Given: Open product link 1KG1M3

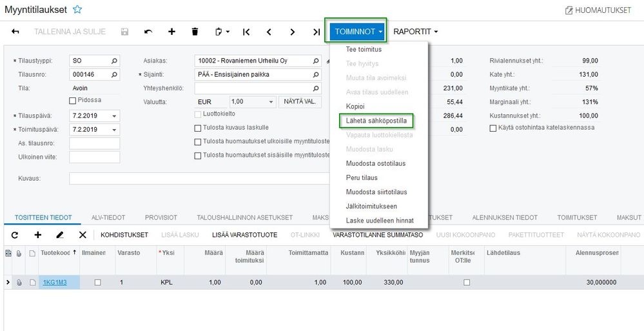Looking at the screenshot, I should [55, 283].
